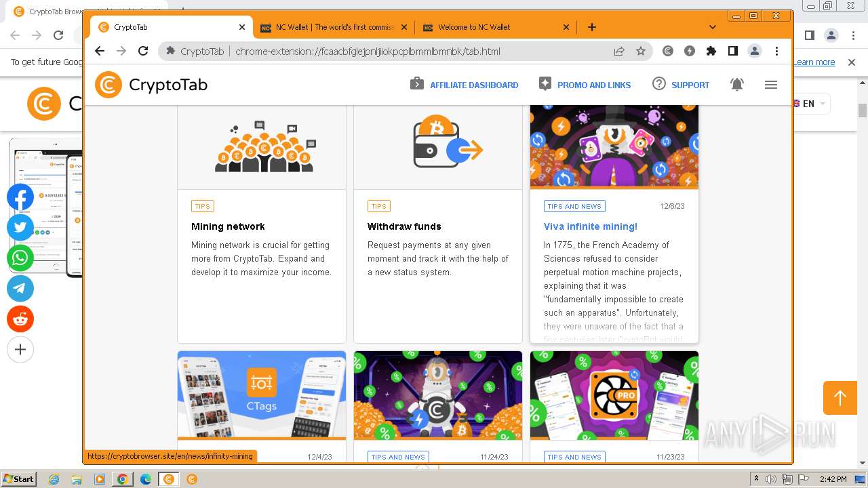Screen dimensions: 868x488
Task: Reload the CryptoTab page
Action: pos(143,51)
